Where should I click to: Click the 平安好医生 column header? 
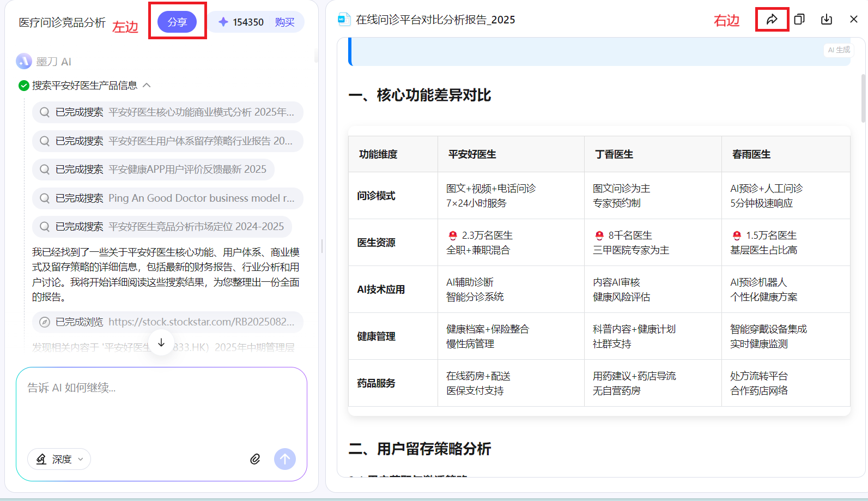pyautogui.click(x=472, y=154)
